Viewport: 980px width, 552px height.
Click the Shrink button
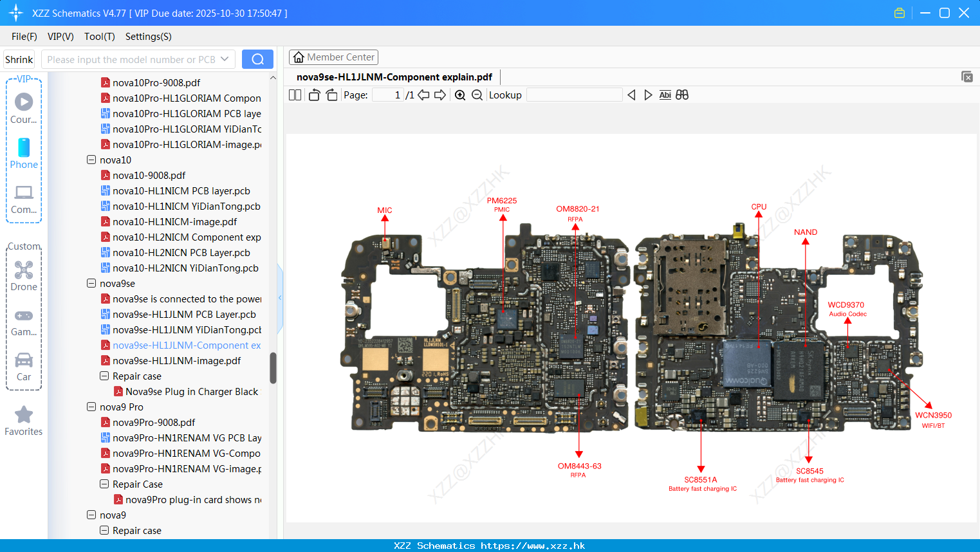pos(19,59)
